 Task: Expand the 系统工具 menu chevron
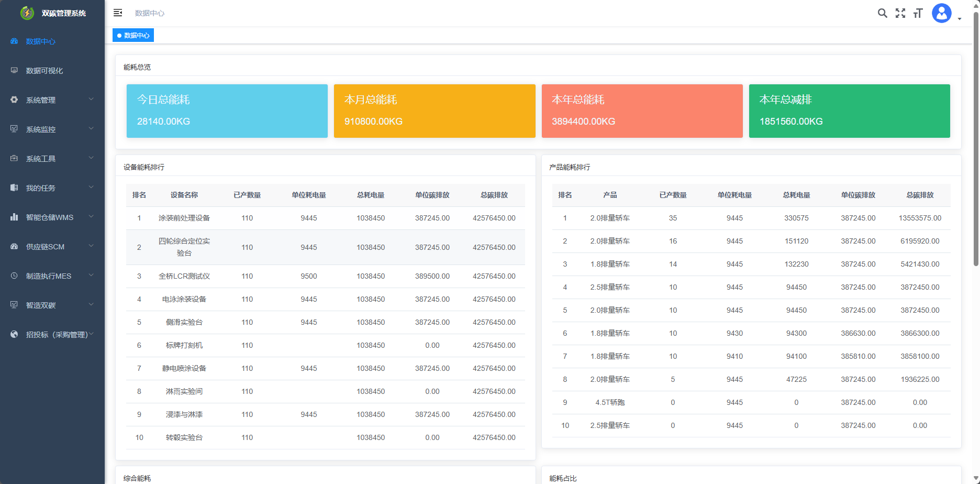(x=91, y=158)
